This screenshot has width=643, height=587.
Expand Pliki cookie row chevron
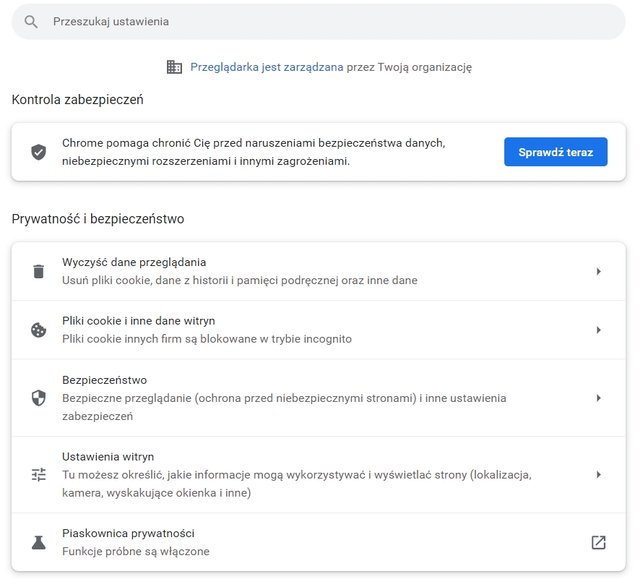599,330
